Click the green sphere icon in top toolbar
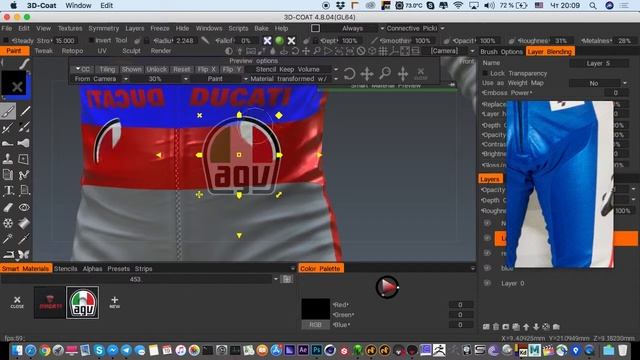 (280, 40)
